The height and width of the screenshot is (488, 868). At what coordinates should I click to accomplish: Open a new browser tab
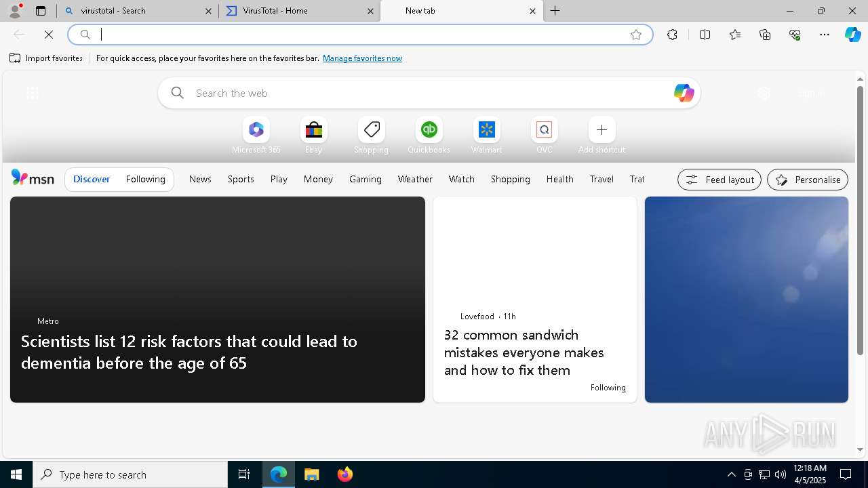(x=555, y=11)
